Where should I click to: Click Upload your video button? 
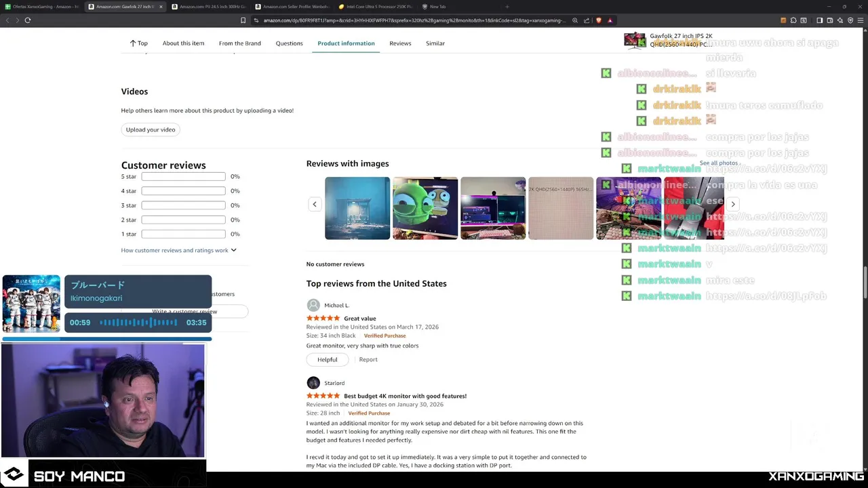tap(151, 129)
